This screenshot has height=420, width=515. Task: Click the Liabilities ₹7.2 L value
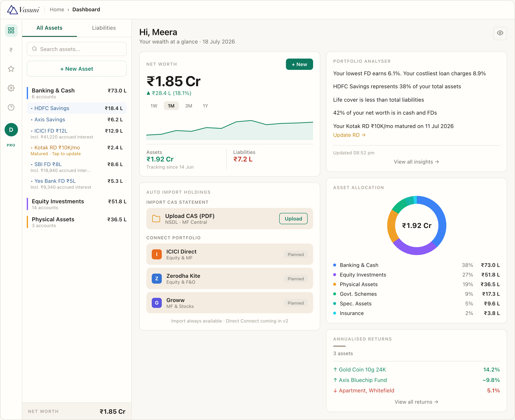pyautogui.click(x=243, y=159)
